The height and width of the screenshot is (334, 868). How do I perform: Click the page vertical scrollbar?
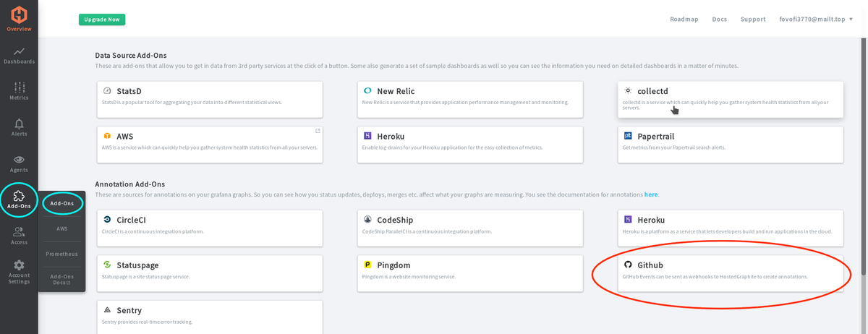tap(864, 155)
